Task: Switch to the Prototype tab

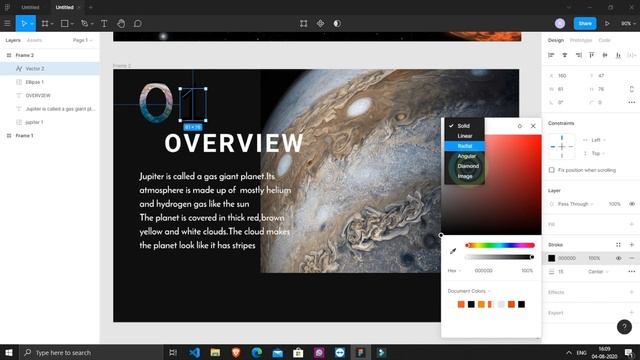Action: pyautogui.click(x=581, y=40)
